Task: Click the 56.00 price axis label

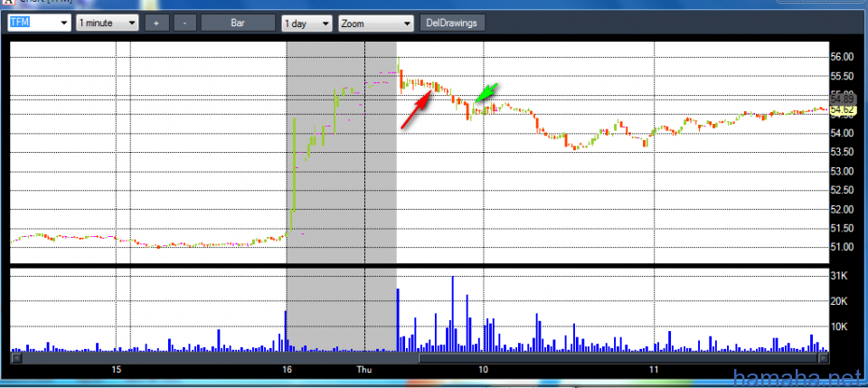Action: pos(842,57)
